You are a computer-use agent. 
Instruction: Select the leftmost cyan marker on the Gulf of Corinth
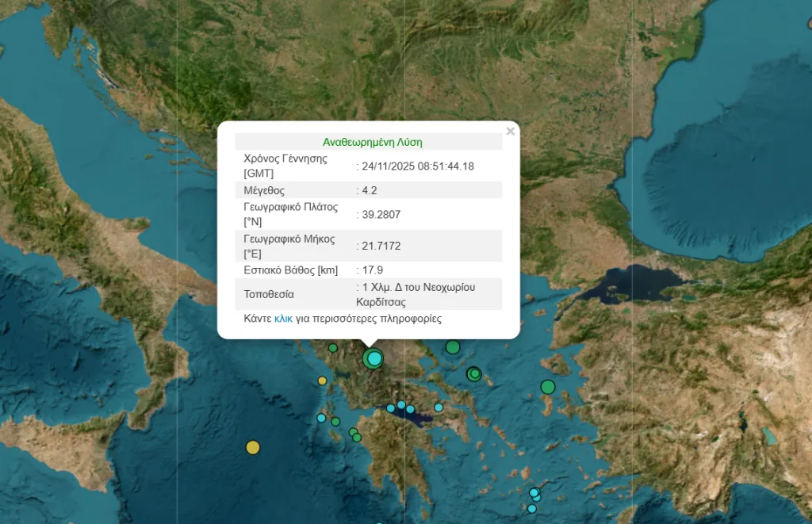390,408
